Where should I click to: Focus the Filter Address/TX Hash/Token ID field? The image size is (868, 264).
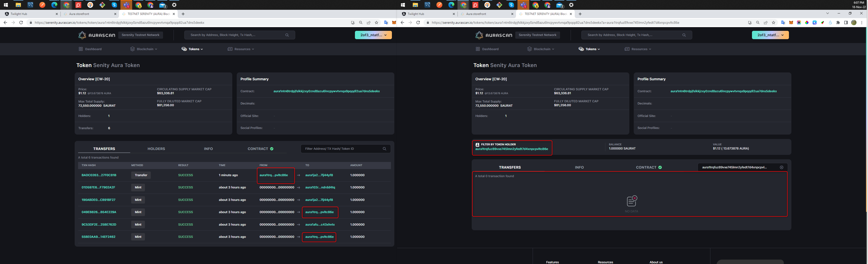(345, 149)
